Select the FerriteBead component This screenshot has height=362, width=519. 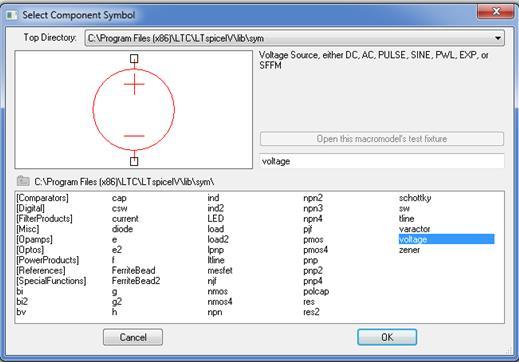(x=133, y=270)
